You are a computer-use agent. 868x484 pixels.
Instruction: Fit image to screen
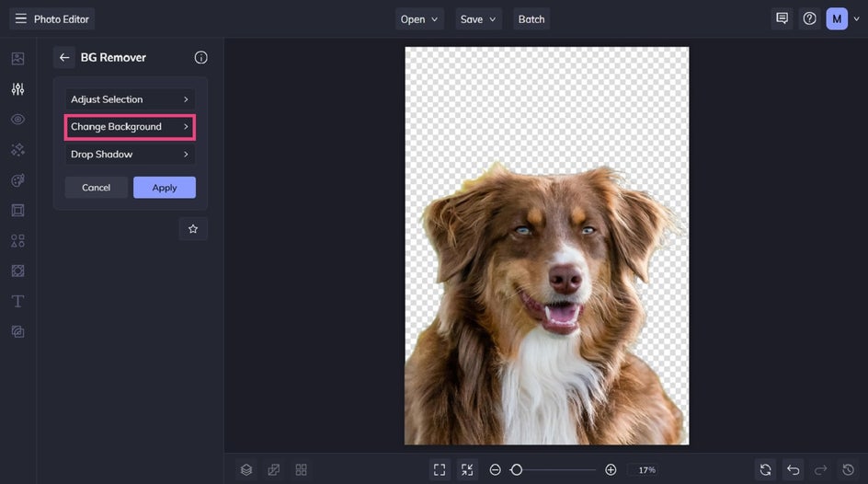[440, 469]
